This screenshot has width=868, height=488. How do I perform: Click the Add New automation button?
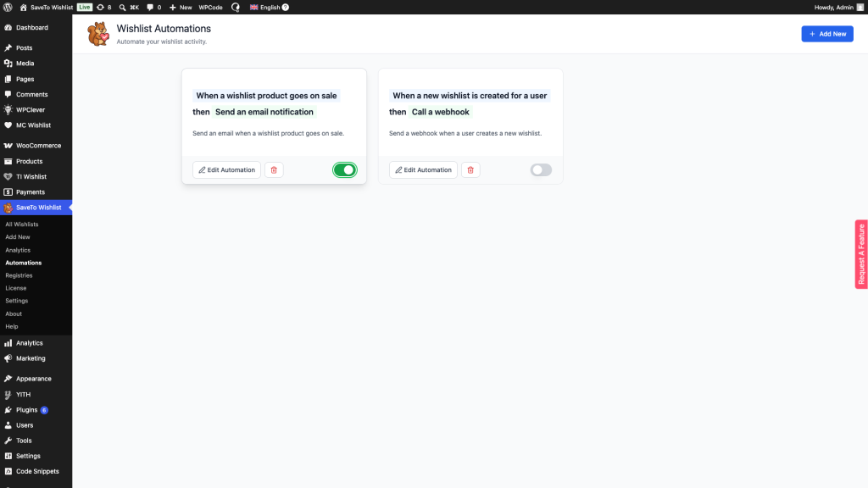pyautogui.click(x=827, y=34)
